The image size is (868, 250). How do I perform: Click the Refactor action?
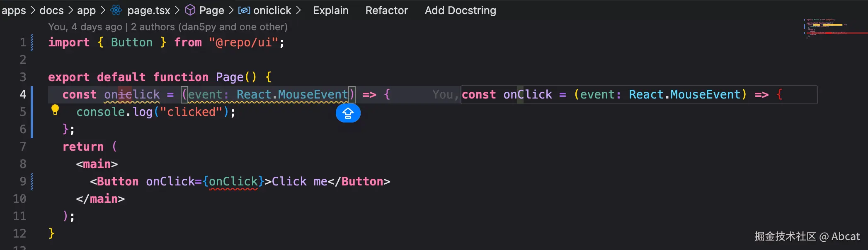tap(386, 10)
